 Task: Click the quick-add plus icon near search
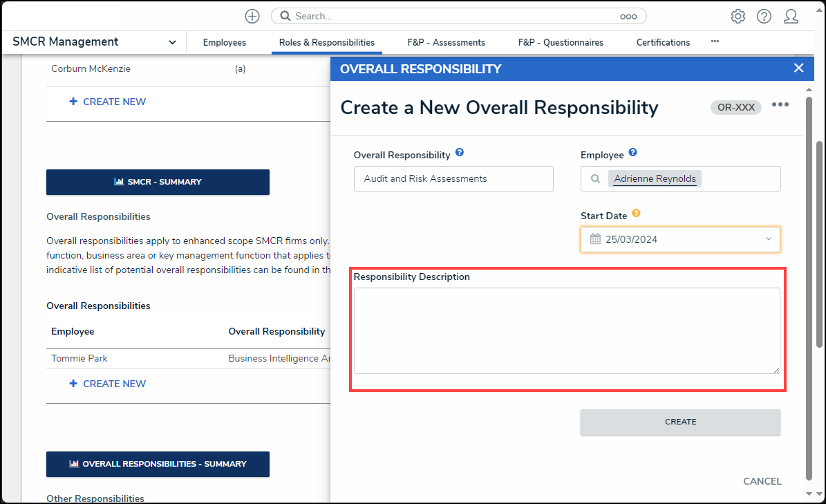(252, 16)
